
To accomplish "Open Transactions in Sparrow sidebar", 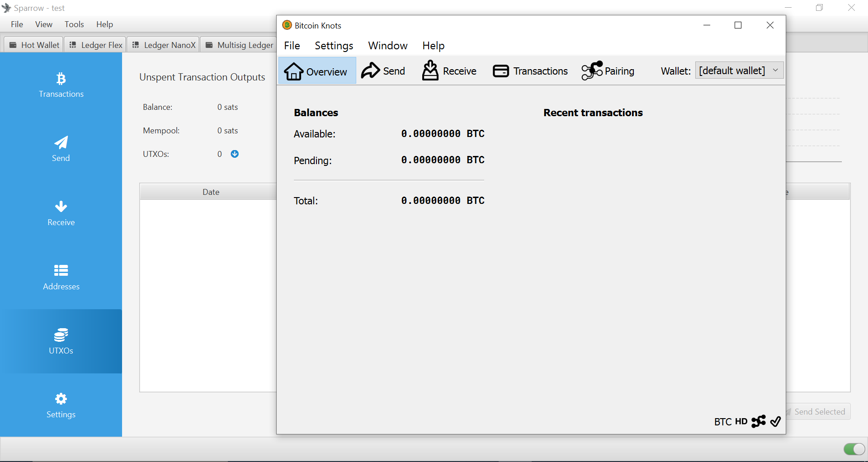I will [61, 85].
